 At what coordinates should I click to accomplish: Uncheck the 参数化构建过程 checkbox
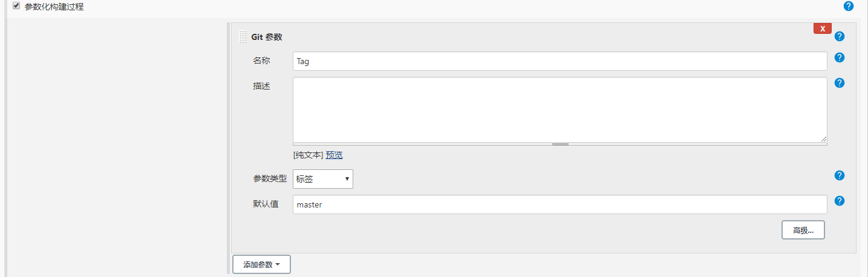(x=16, y=6)
